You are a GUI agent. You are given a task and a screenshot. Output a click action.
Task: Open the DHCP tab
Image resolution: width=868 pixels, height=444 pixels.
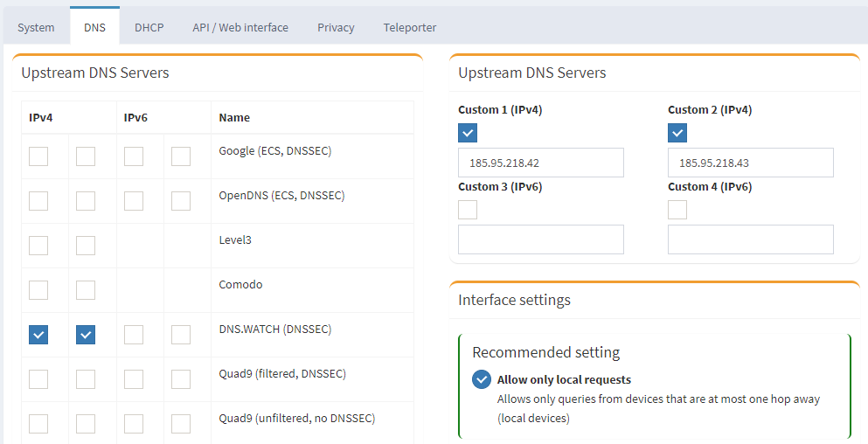pos(149,27)
